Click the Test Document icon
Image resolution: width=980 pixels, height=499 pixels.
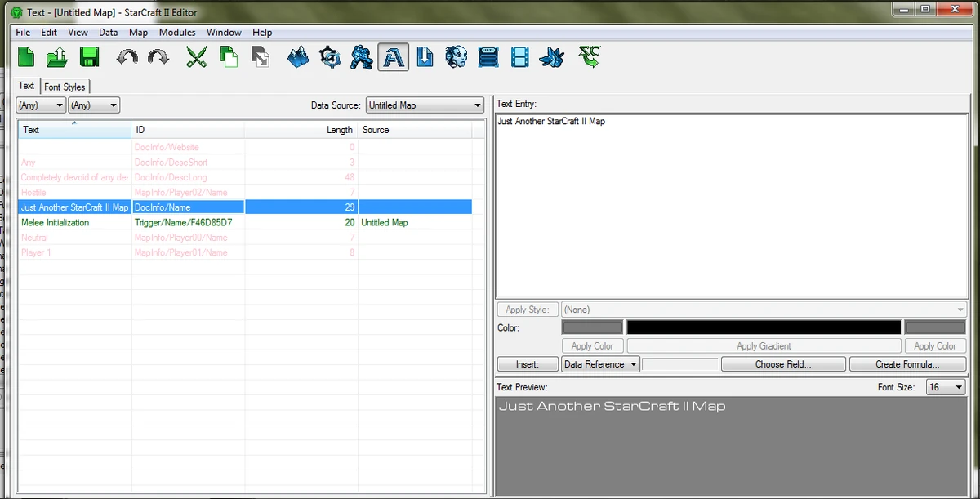coord(589,57)
